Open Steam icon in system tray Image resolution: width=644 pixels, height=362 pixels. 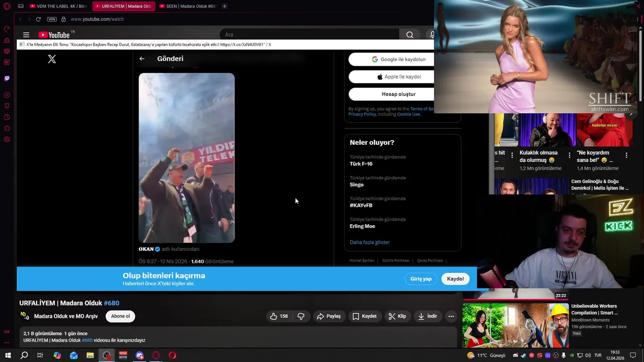pos(523,355)
